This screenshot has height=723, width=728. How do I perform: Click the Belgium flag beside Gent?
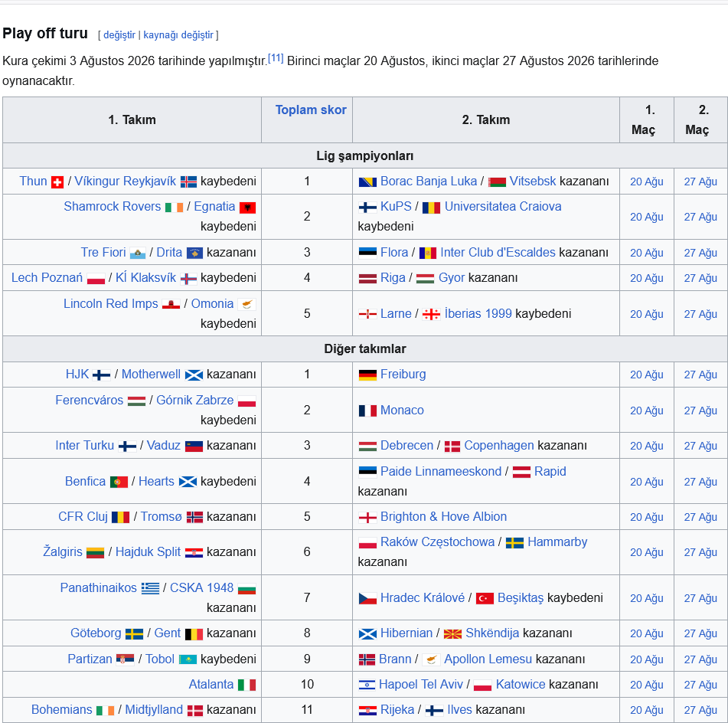click(x=194, y=634)
